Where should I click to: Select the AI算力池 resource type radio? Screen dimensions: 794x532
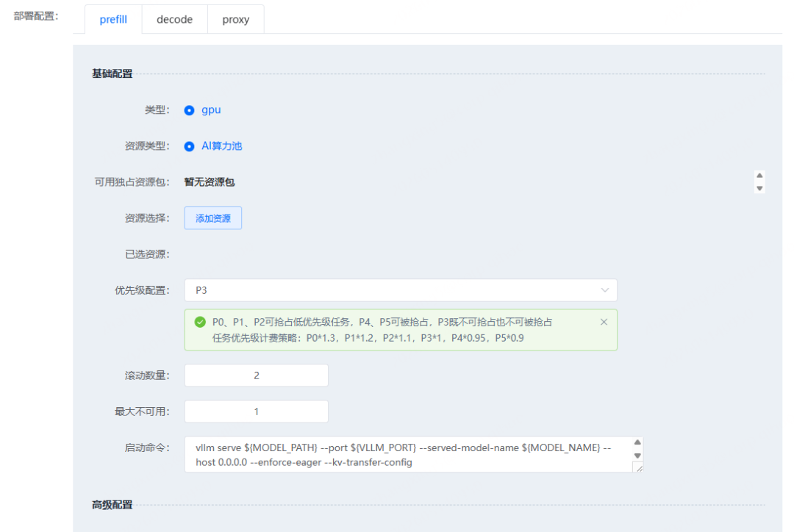pos(189,146)
